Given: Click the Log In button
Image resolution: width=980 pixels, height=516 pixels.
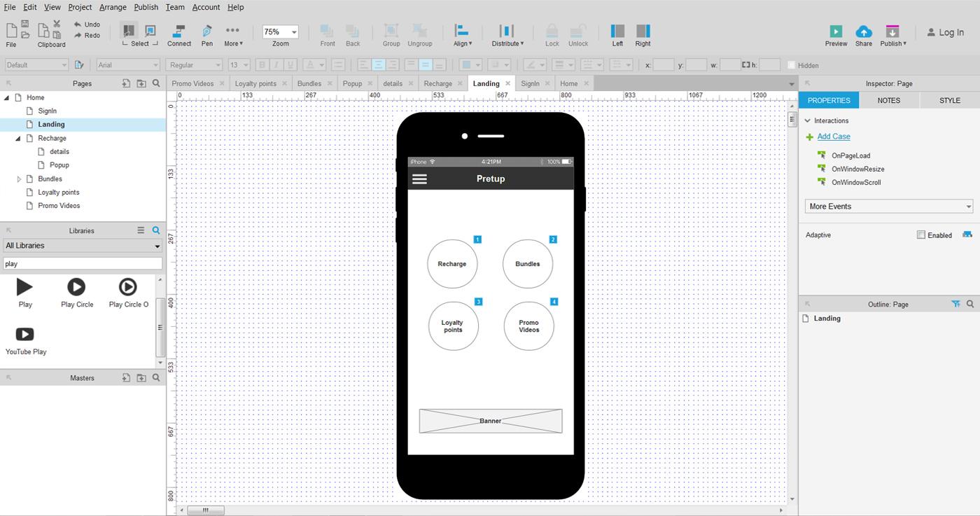Looking at the screenshot, I should pyautogui.click(x=946, y=32).
